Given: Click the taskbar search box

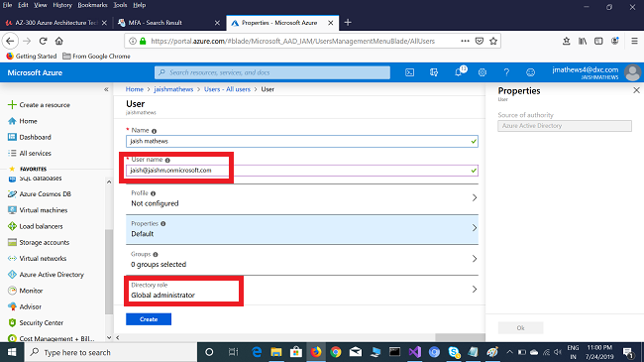Looking at the screenshot, I should pyautogui.click(x=111, y=352).
